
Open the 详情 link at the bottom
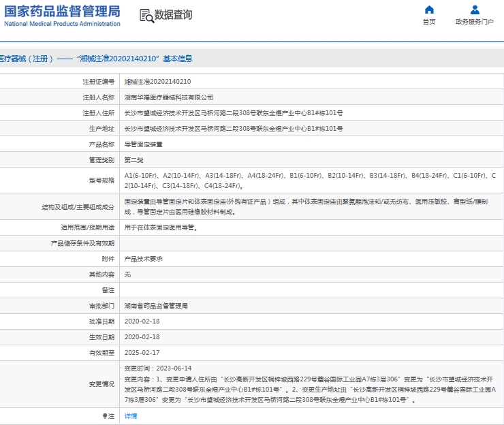[131, 416]
